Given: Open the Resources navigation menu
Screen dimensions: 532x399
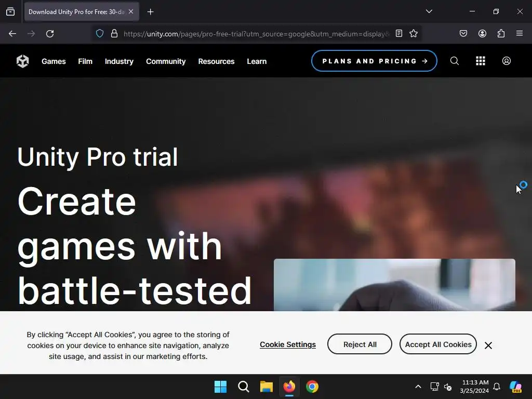Looking at the screenshot, I should coord(216,61).
